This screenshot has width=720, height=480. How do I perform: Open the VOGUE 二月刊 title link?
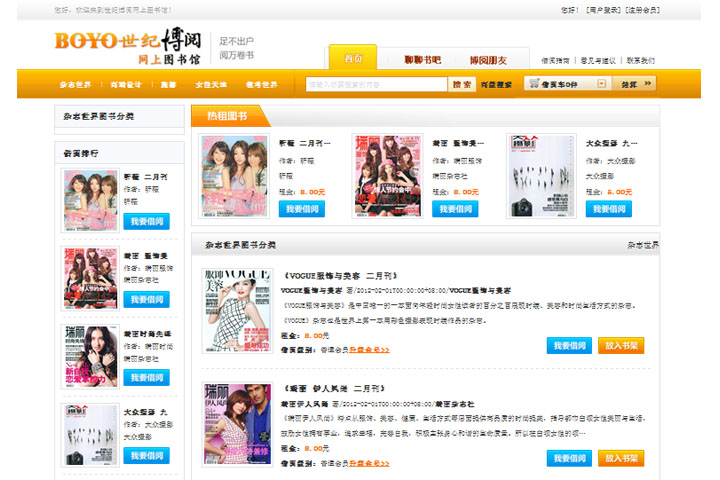340,275
